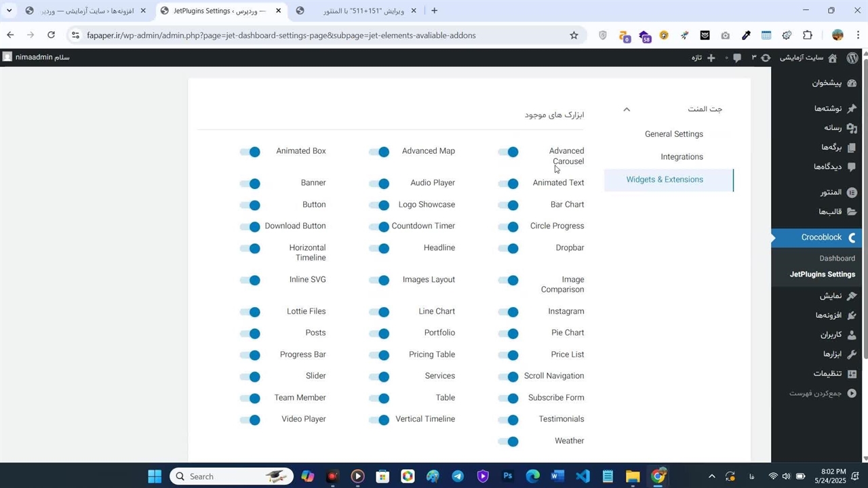Viewport: 868px width, 488px height.
Task: Open the comments bubble in the admin bar
Action: 737,58
